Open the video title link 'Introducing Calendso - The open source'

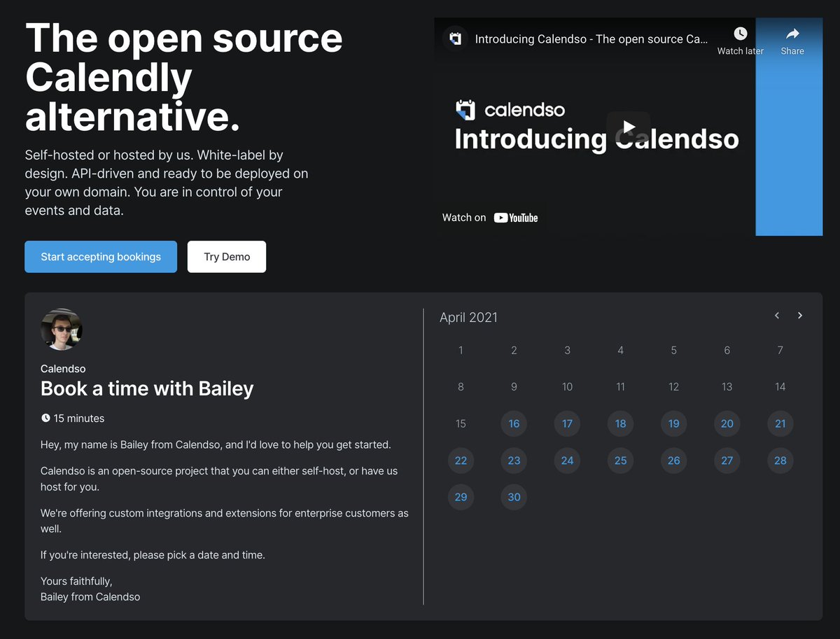(x=591, y=39)
